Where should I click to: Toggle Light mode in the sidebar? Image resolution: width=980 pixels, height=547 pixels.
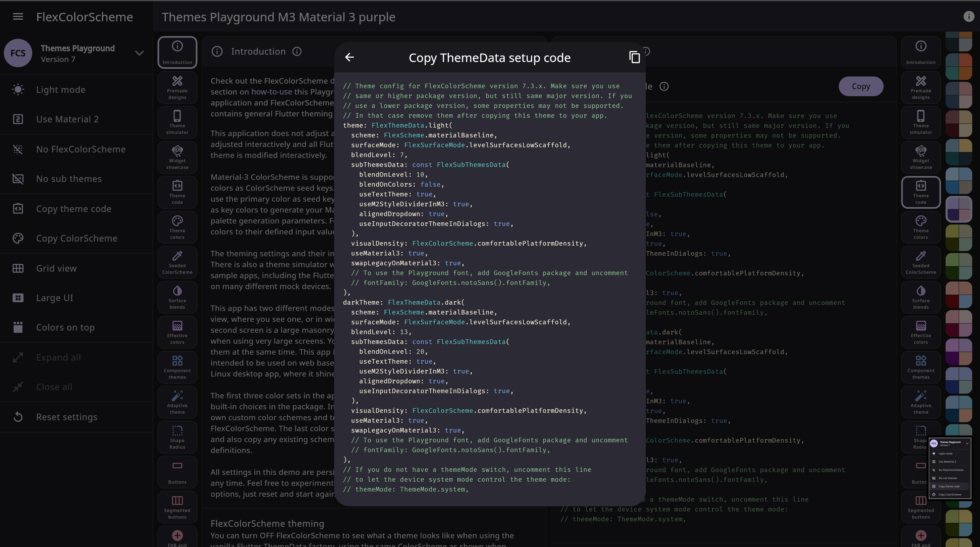click(x=61, y=89)
